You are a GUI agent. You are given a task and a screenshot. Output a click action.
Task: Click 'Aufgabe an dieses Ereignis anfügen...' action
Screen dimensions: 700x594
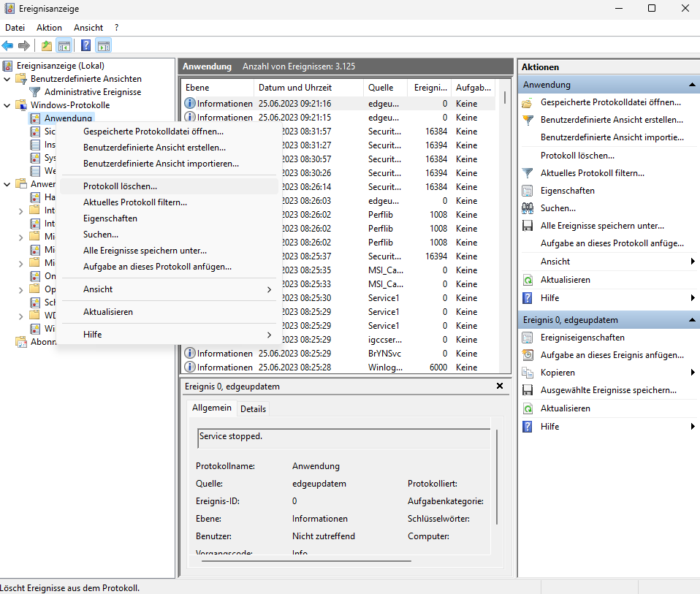click(x=612, y=355)
